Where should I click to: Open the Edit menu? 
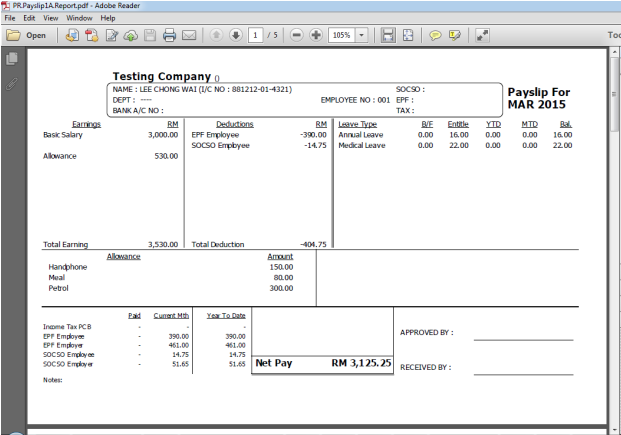(x=29, y=18)
